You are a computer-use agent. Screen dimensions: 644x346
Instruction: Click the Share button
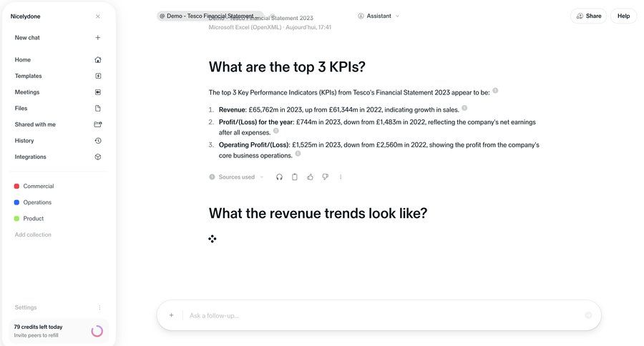coord(589,16)
